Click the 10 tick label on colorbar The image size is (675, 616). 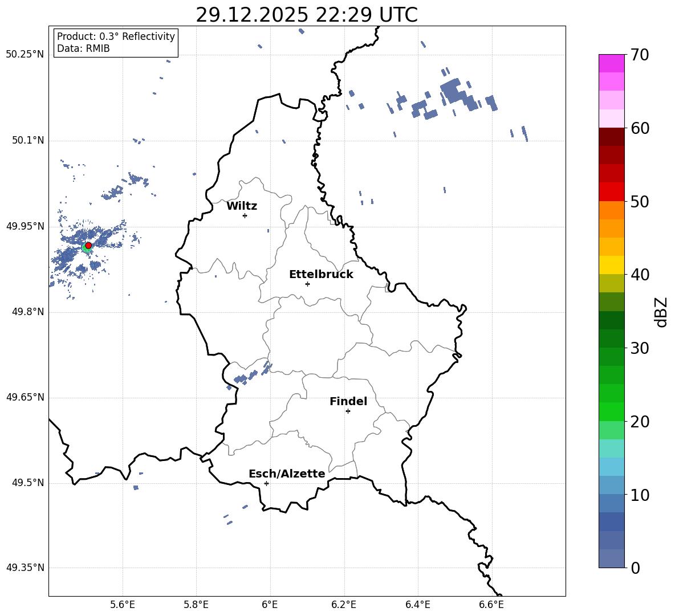point(640,495)
